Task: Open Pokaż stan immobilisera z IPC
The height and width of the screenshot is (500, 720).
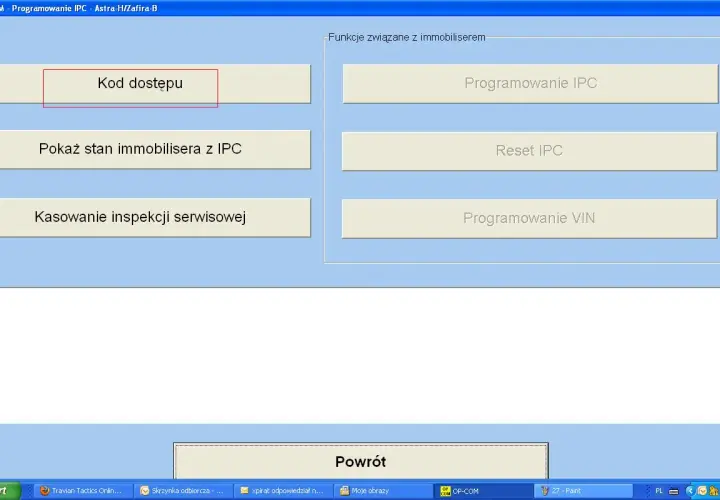Action: (x=155, y=149)
